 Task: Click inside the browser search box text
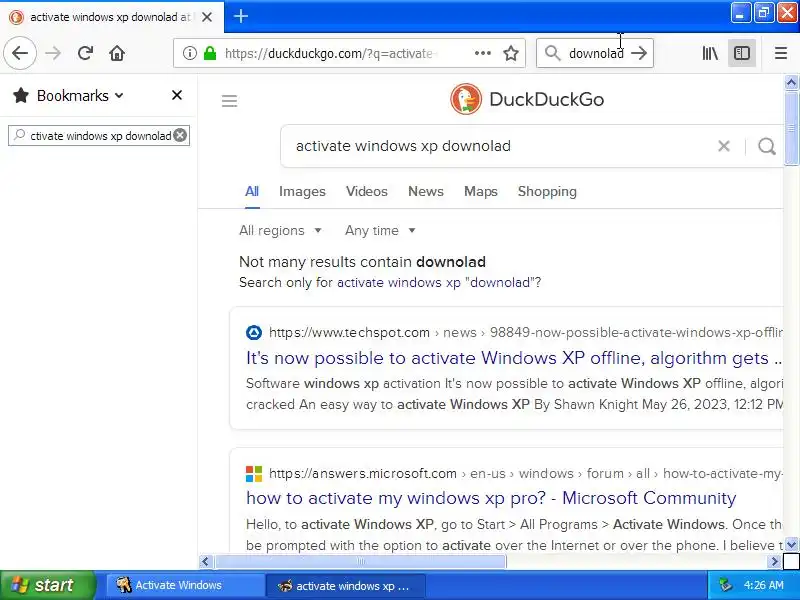pos(596,53)
